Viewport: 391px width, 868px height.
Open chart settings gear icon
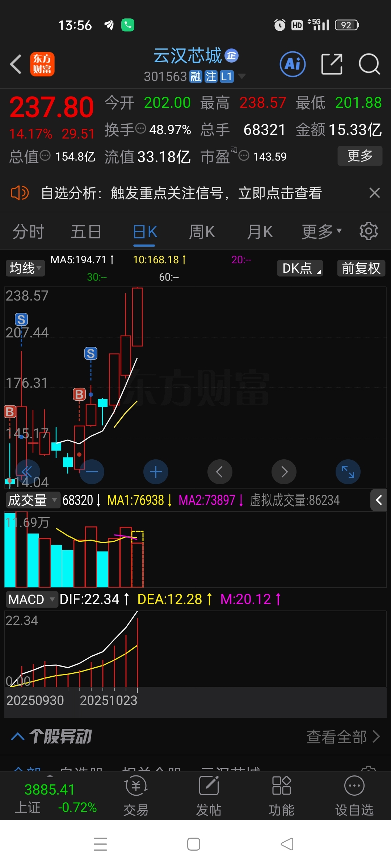click(369, 231)
